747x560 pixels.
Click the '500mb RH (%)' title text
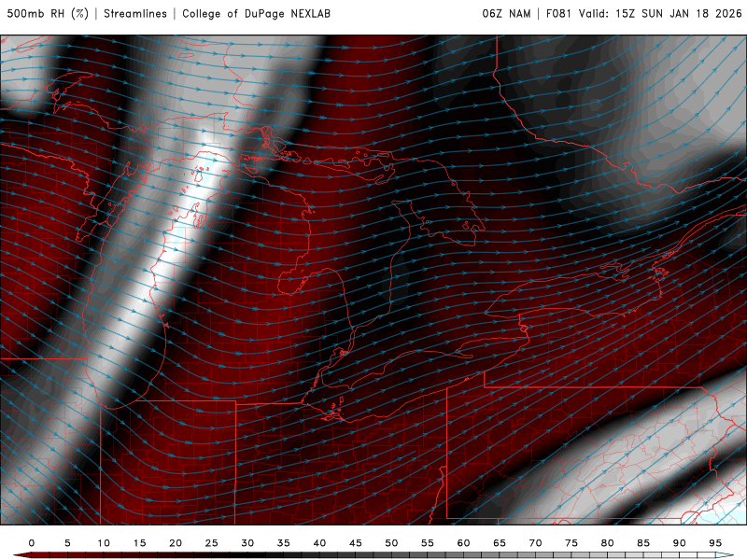pos(48,13)
